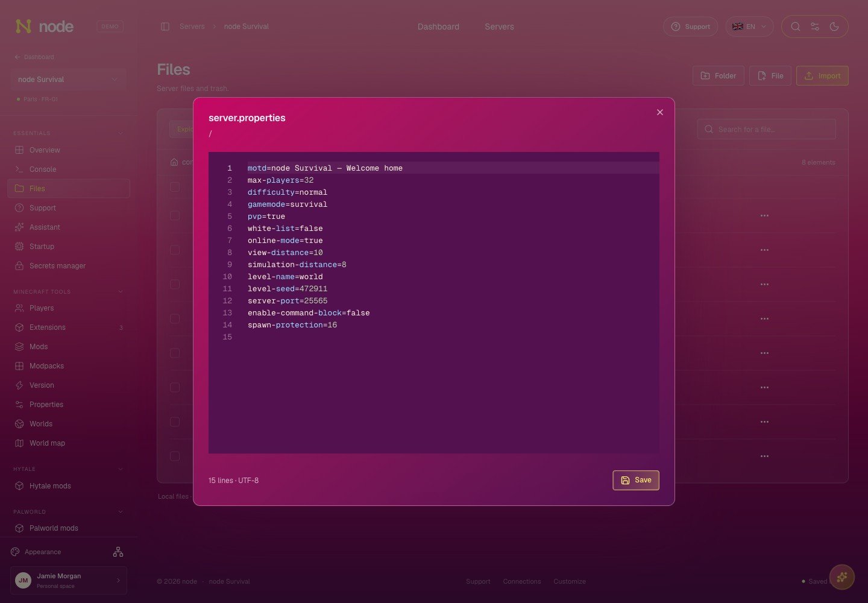Image resolution: width=868 pixels, height=603 pixels.
Task: Tick the third file row checkbox
Action: (x=175, y=250)
